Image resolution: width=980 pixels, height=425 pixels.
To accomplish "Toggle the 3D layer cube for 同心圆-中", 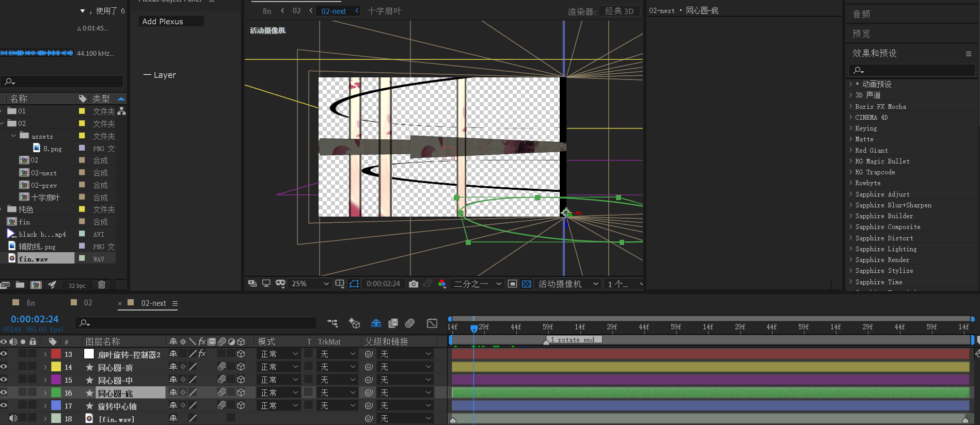I will pos(241,380).
